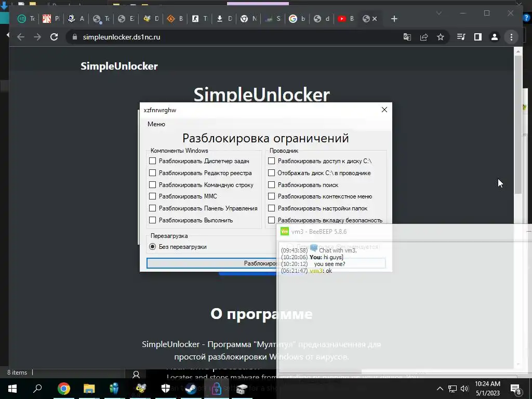Check Разблокировать контекстное меню
Image resolution: width=532 pixels, height=399 pixels.
271,196
